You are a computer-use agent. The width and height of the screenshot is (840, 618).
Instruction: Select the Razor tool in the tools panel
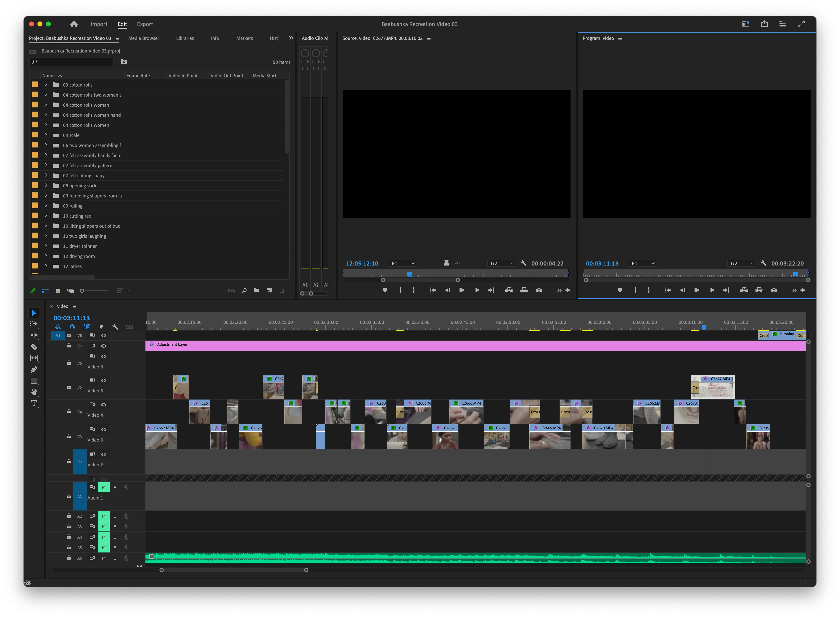tap(34, 347)
